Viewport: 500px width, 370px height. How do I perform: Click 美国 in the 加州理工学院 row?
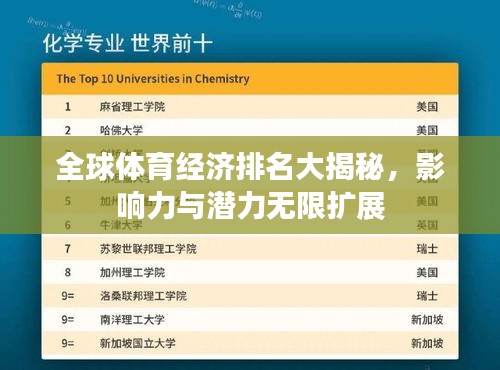tap(427, 272)
